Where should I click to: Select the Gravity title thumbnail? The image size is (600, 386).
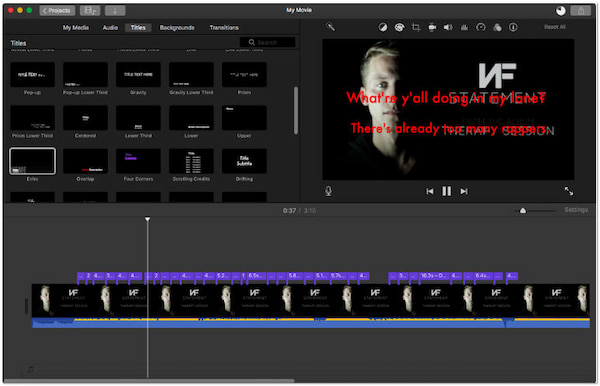pyautogui.click(x=138, y=75)
